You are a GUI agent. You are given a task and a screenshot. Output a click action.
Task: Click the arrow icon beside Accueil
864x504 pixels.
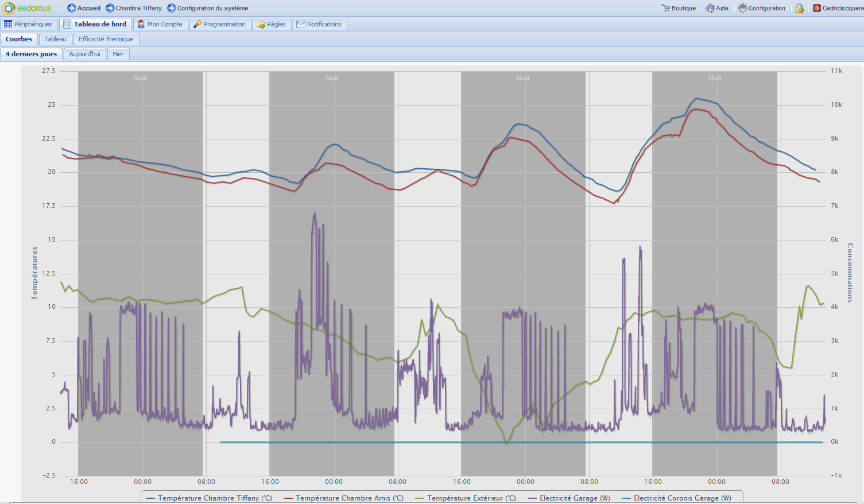[71, 8]
